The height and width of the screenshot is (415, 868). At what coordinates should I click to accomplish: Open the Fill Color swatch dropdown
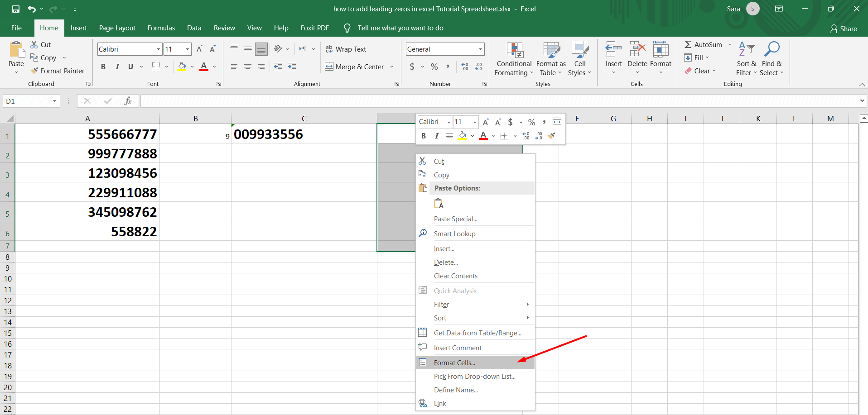point(191,67)
